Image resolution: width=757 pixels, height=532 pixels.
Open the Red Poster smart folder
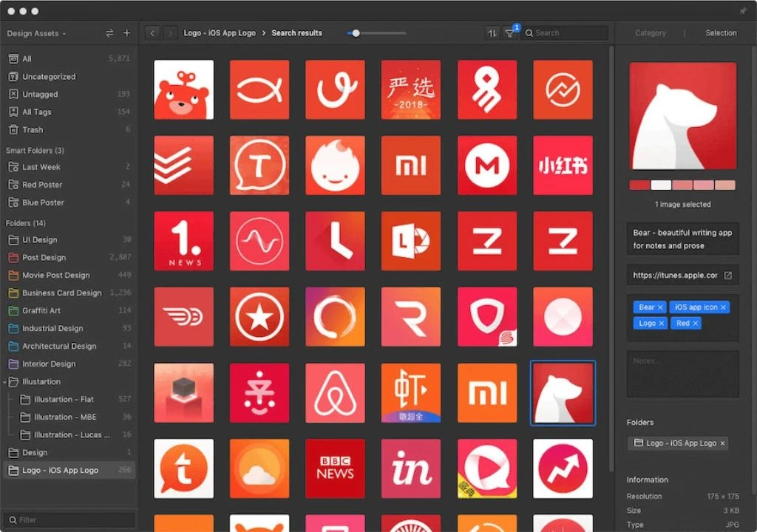[42, 185]
